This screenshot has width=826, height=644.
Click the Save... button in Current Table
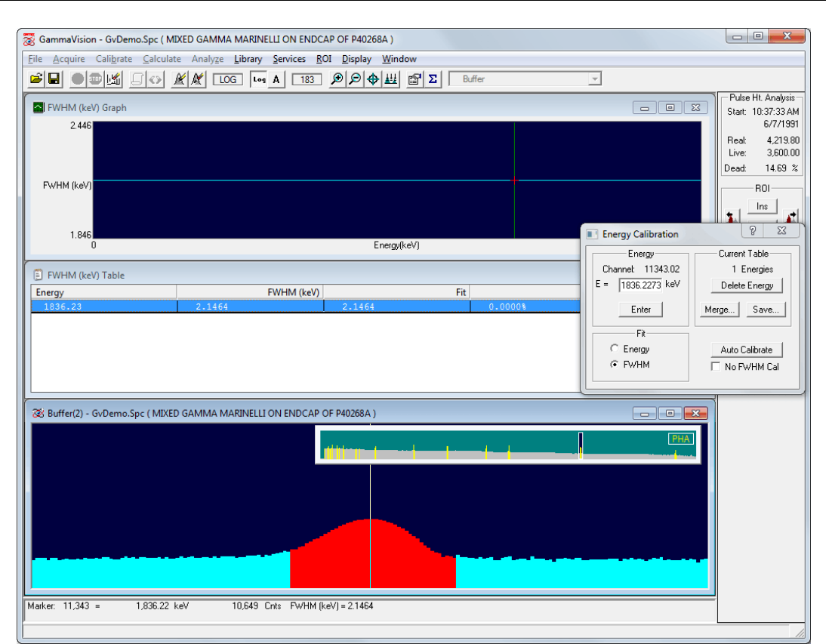[x=766, y=310]
